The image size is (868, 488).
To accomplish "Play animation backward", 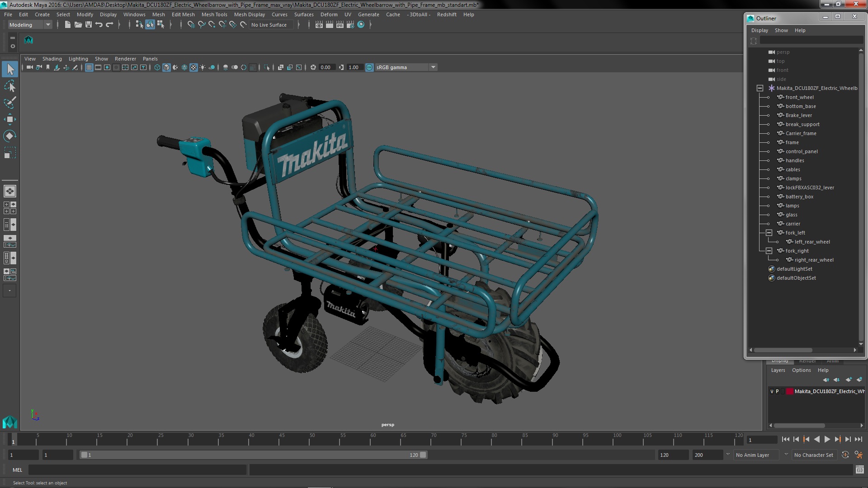I will [816, 439].
